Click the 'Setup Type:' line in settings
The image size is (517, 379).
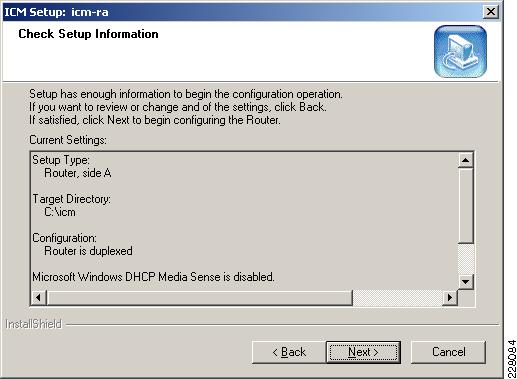61,160
